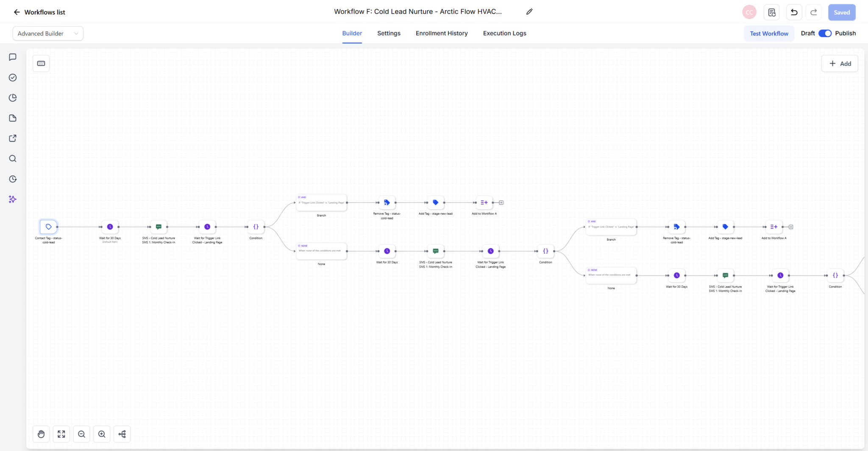Select the hand pan tool

[41, 434]
